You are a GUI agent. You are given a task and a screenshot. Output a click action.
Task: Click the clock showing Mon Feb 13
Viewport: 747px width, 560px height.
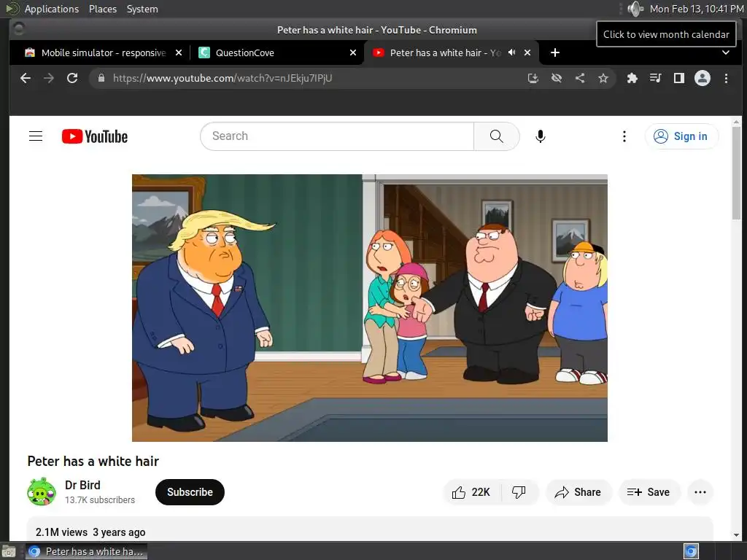(697, 9)
